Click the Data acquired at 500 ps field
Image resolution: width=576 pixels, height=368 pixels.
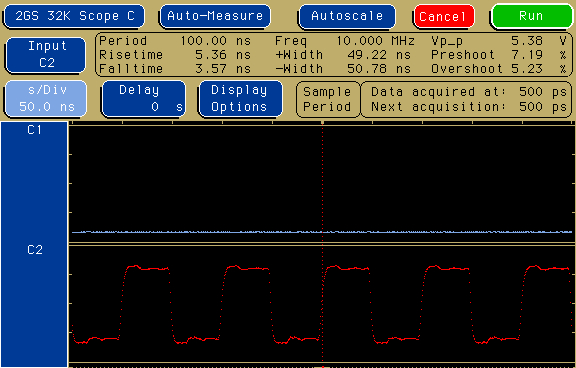tap(467, 92)
